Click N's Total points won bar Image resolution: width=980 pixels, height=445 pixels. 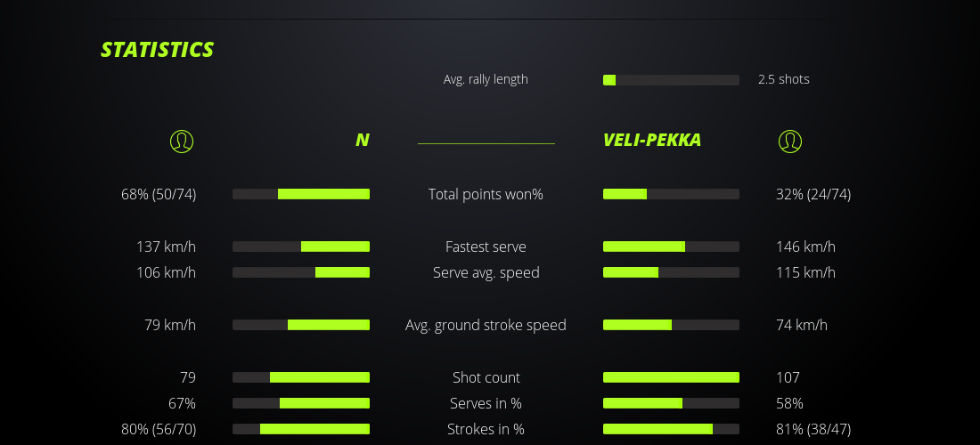[x=301, y=194]
